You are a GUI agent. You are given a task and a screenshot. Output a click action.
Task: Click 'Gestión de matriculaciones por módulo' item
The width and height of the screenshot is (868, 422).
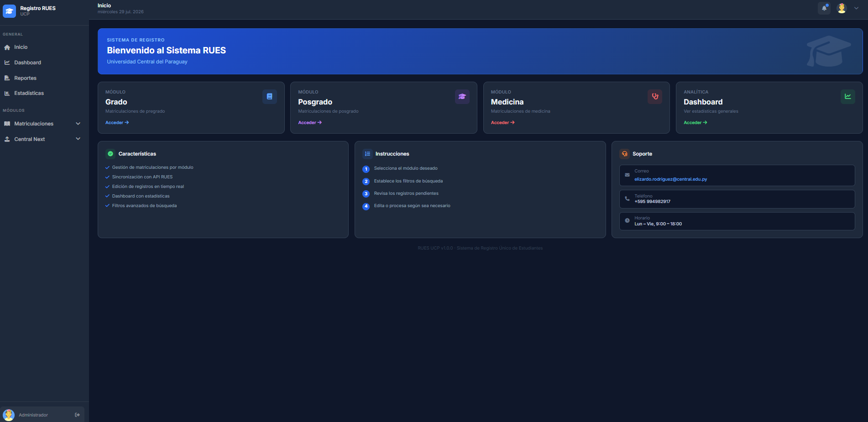(152, 167)
